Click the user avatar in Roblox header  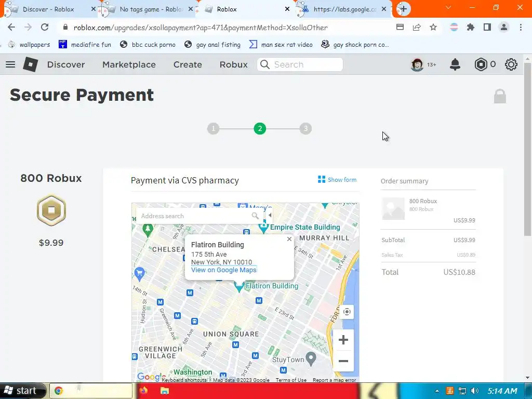(x=417, y=64)
